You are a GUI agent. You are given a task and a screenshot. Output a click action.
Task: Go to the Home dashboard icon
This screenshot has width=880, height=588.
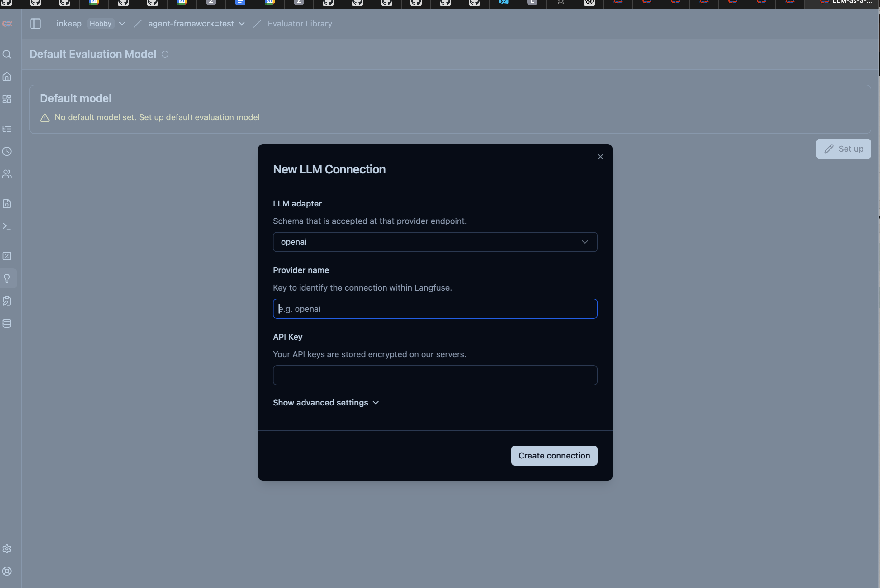tap(7, 77)
